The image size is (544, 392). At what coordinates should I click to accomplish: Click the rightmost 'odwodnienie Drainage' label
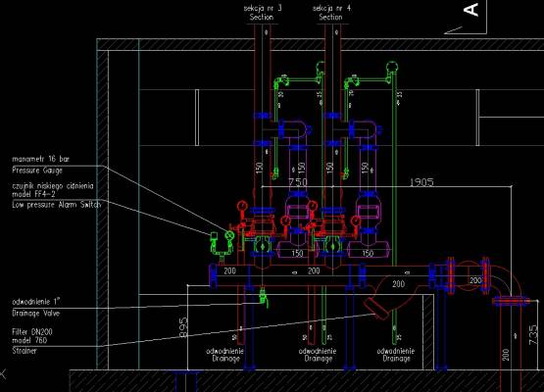tap(396, 355)
